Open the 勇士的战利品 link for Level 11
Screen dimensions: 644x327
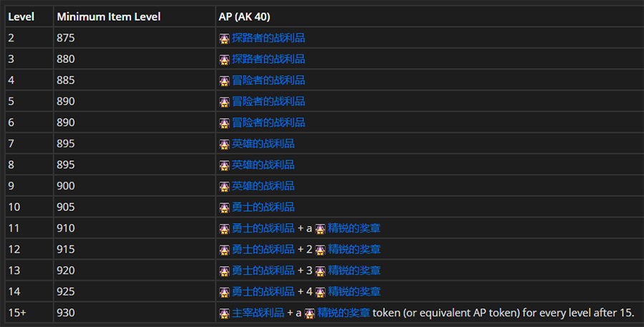(x=263, y=228)
